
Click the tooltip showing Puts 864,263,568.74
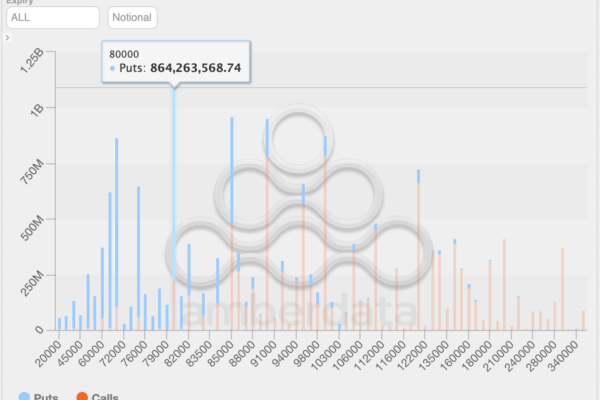175,61
